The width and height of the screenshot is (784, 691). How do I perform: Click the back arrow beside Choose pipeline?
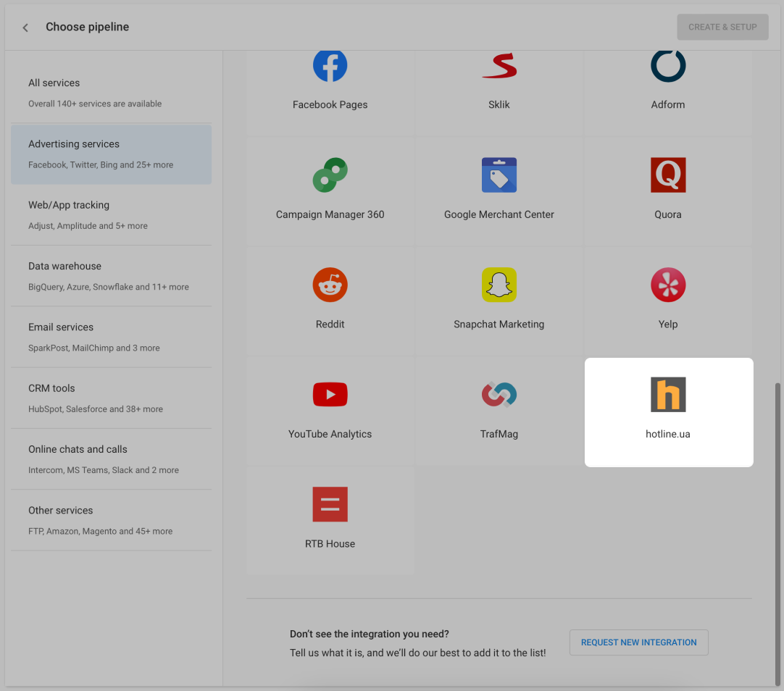point(25,28)
